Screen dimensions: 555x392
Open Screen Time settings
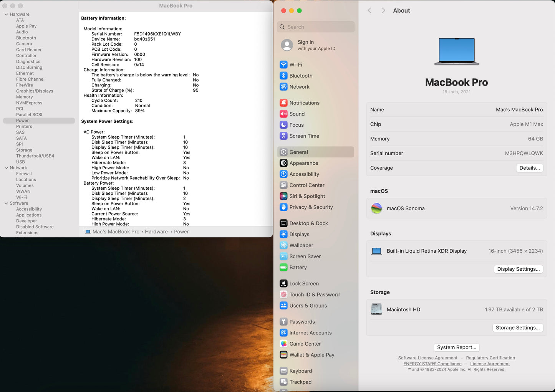pos(305,136)
